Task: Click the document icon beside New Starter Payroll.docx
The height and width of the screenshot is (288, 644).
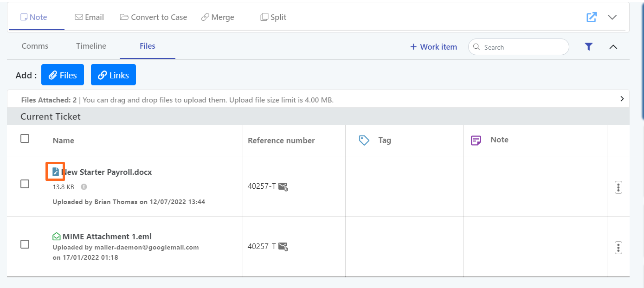Action: coord(56,172)
